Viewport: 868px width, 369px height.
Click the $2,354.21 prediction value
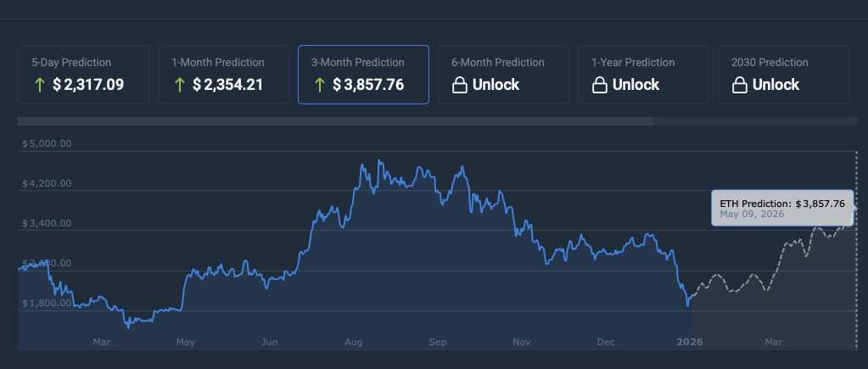pos(228,85)
